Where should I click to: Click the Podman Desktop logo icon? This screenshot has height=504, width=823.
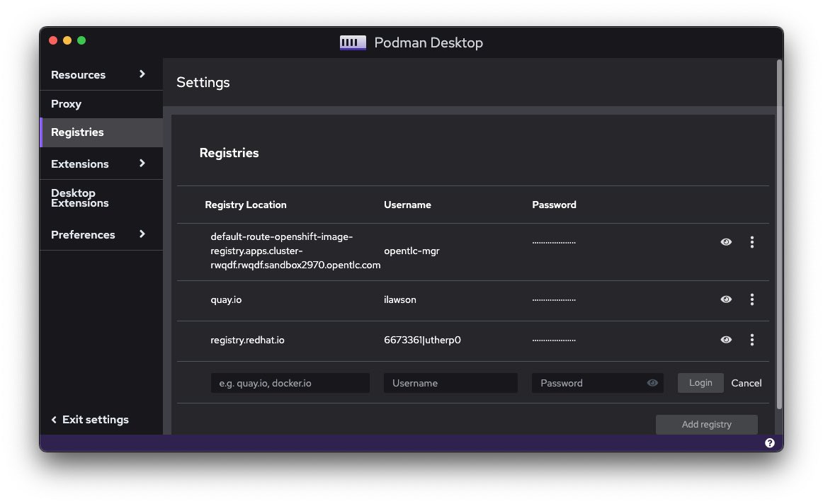[x=353, y=42]
